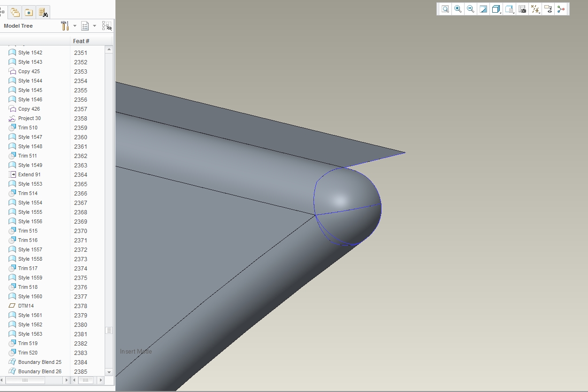This screenshot has width=588, height=392.
Task: Open the Datum Display Filters icon
Action: coord(535,9)
